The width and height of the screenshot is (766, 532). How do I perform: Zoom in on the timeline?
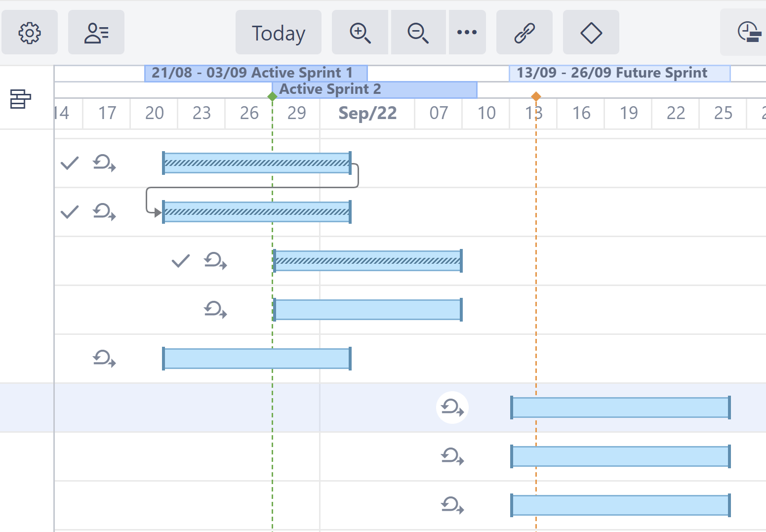(x=360, y=33)
